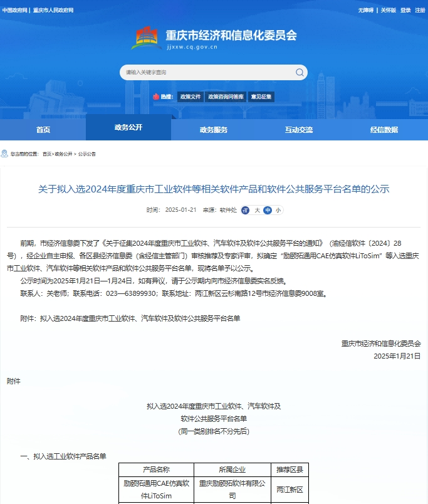
Task: Click 首页 in the breadcrumb
Action: (x=47, y=154)
